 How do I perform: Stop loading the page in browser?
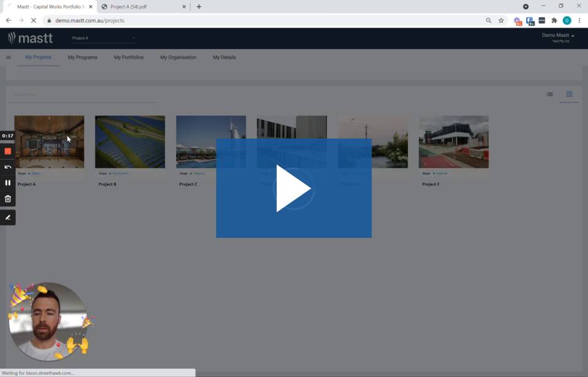pos(33,21)
